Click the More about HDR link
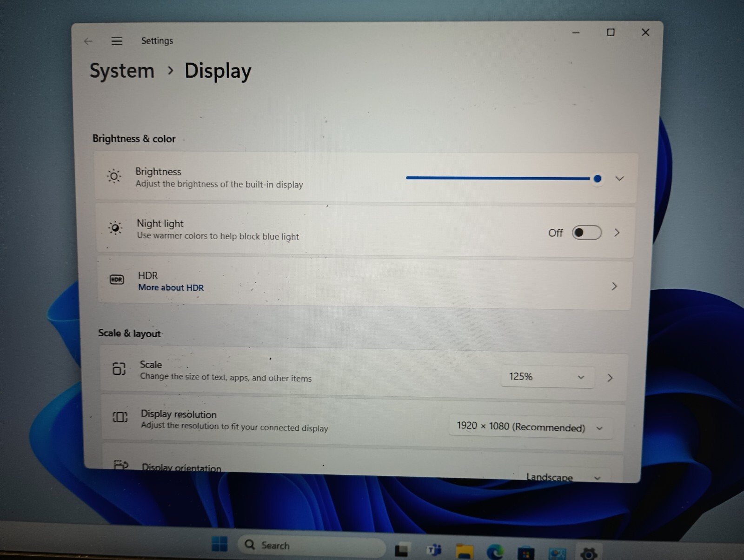The width and height of the screenshot is (744, 560). pos(171,287)
